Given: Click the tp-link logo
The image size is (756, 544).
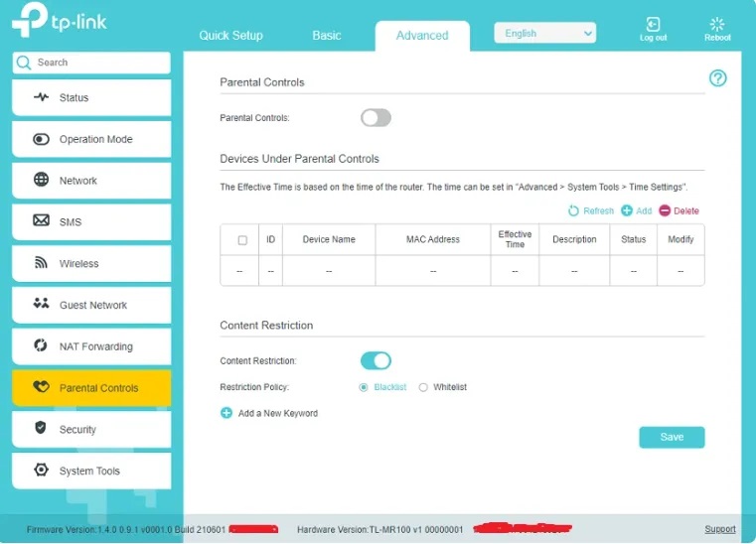Looking at the screenshot, I should 60,20.
